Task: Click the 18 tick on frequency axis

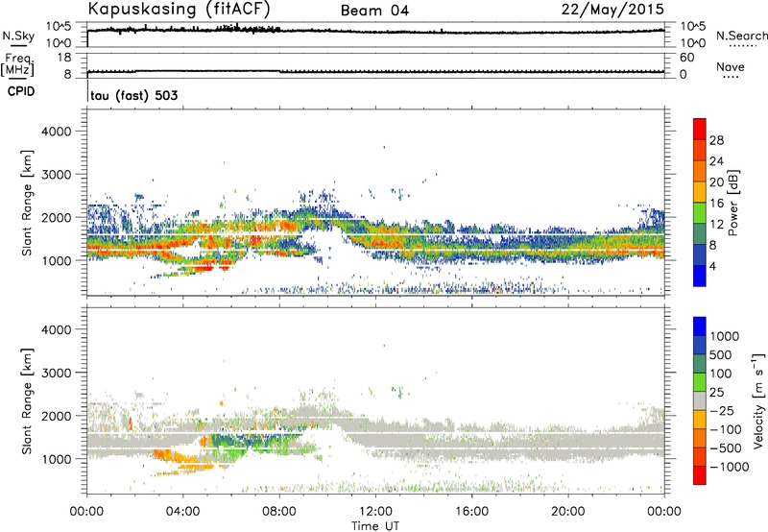Action: (x=64, y=58)
